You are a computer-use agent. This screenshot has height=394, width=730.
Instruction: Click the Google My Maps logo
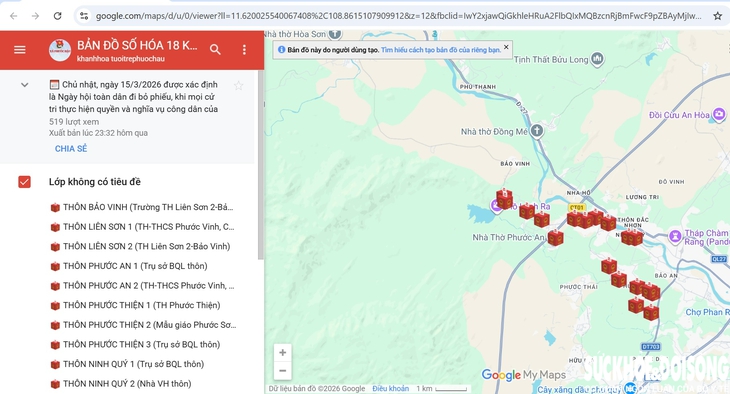point(524,375)
